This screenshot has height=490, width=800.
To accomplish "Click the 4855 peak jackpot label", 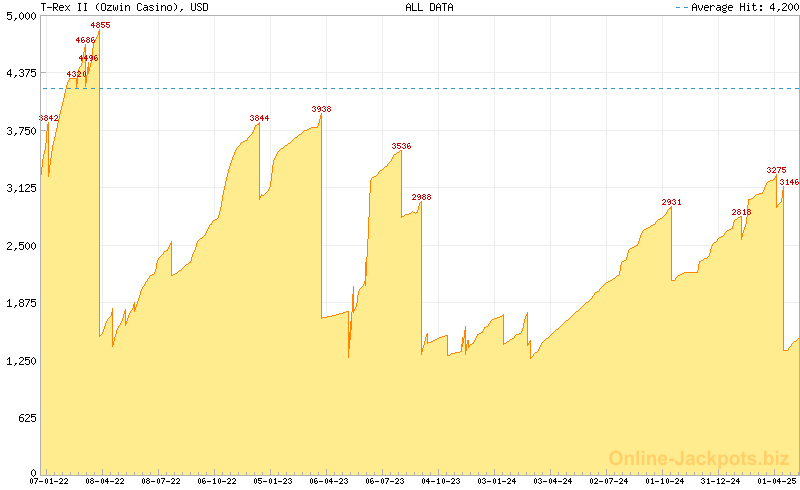I will (x=100, y=24).
